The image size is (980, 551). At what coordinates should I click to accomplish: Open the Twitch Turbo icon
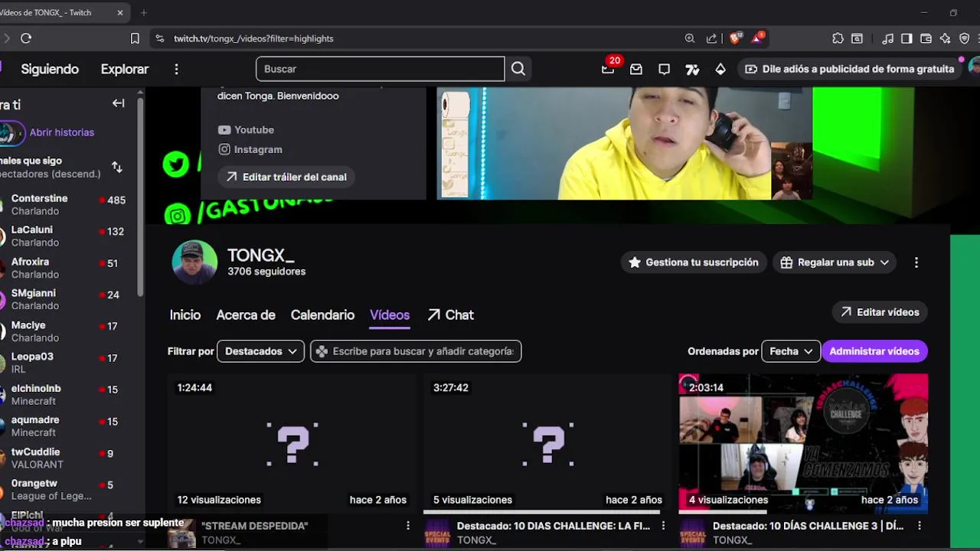click(692, 69)
